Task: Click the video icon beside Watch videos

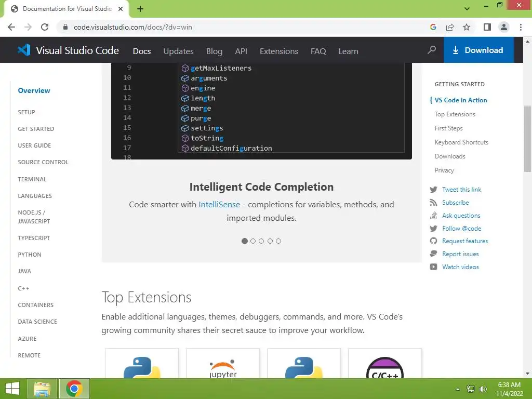Action: coord(433,267)
